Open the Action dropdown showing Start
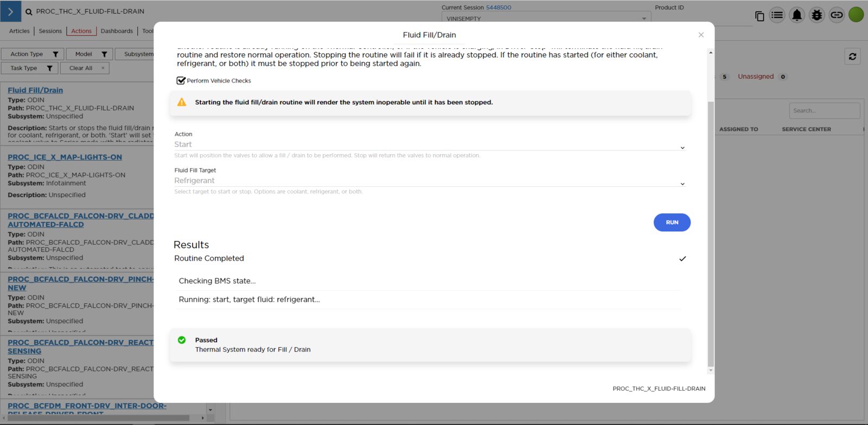Viewport: 868px width, 425px height. click(x=429, y=145)
